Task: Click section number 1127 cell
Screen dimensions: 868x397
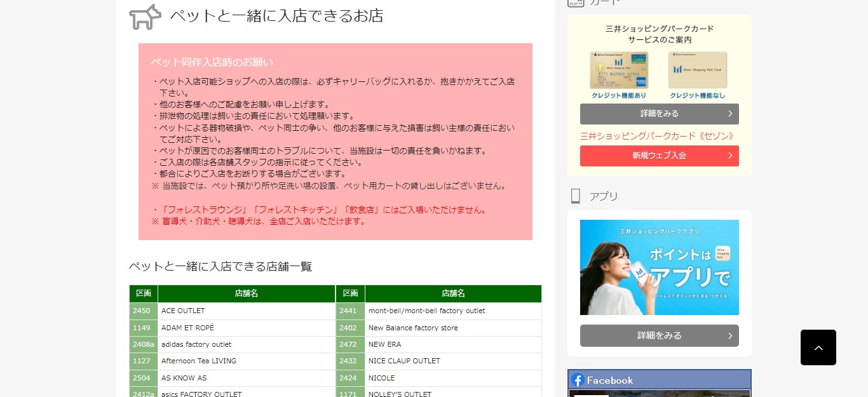Action: pyautogui.click(x=144, y=361)
